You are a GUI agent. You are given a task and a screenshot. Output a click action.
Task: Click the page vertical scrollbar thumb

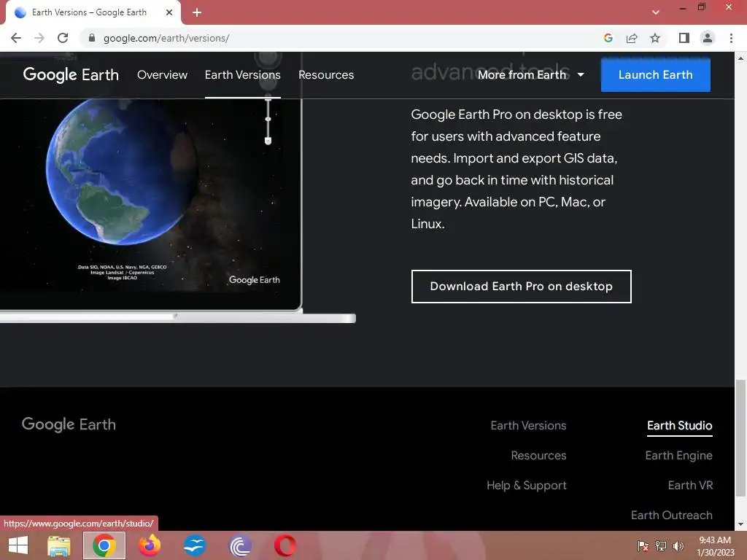[740, 438]
